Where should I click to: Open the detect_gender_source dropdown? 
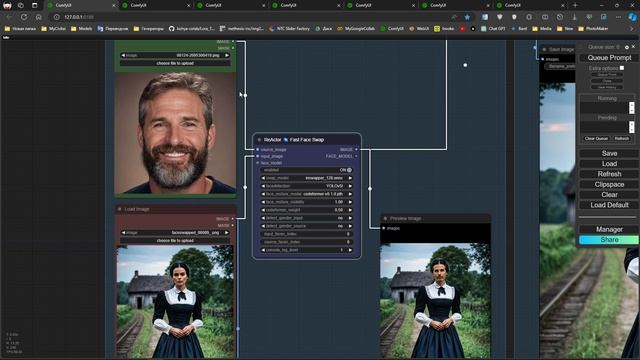(x=307, y=226)
